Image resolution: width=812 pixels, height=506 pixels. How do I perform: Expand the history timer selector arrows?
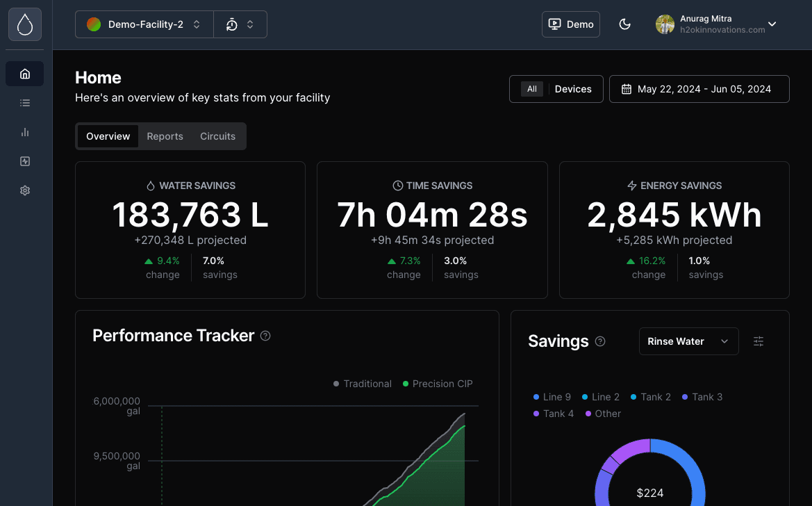[x=250, y=24]
